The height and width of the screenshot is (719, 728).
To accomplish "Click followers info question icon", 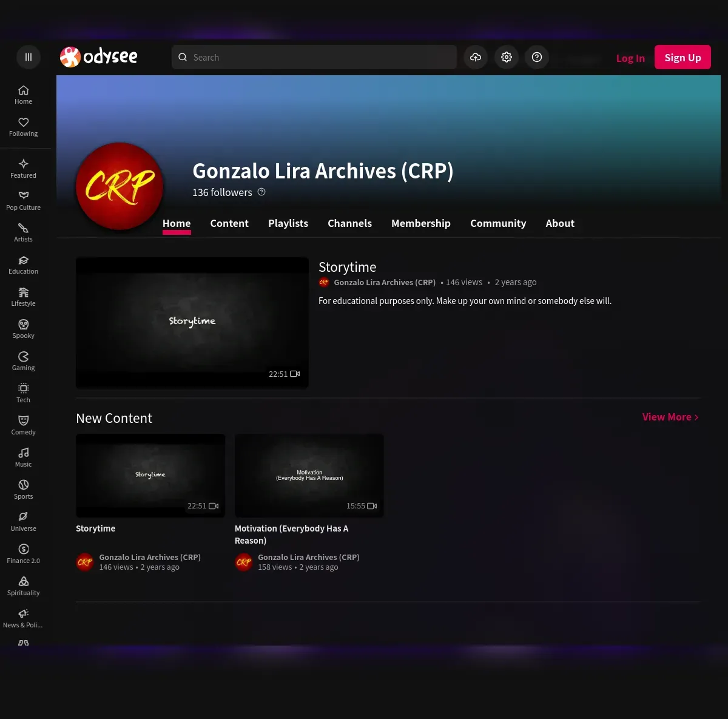I will 261,192.
